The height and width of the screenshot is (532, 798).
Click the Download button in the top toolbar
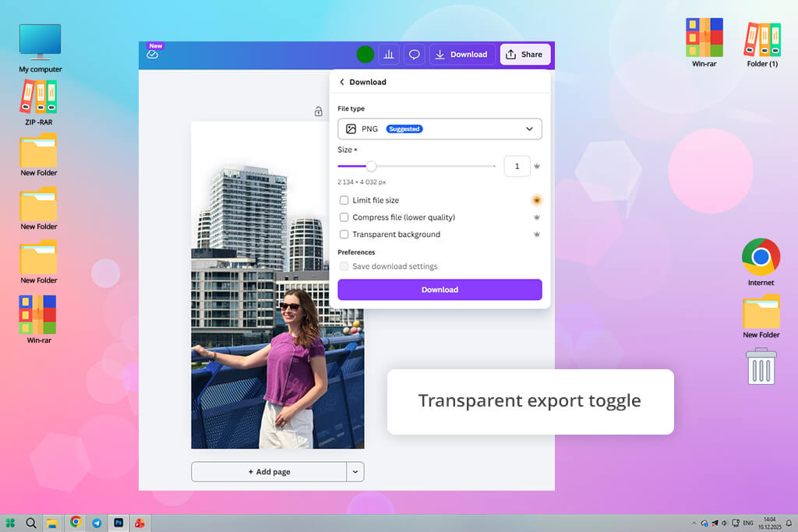tap(461, 55)
